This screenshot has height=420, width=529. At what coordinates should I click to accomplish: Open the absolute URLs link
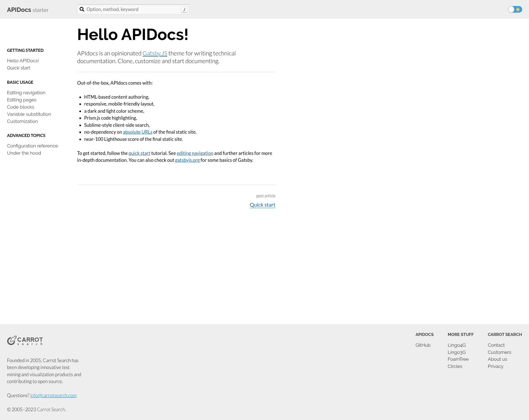point(137,132)
